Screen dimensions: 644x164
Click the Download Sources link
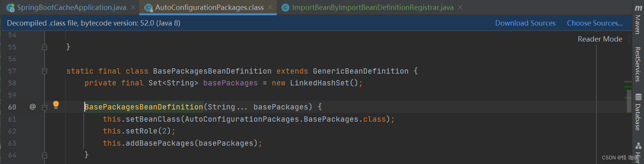[x=525, y=23]
